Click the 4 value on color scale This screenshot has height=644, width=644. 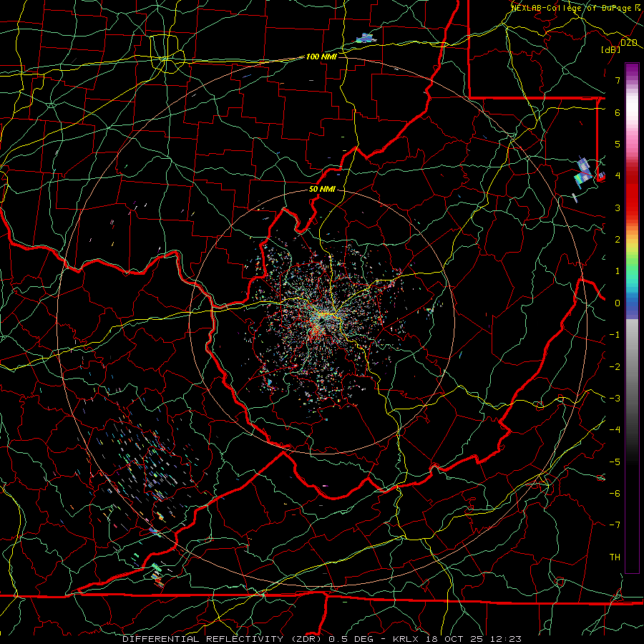point(618,176)
